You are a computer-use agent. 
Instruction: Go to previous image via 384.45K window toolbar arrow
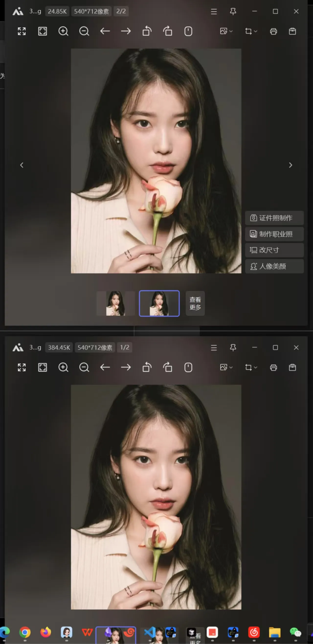pos(105,368)
